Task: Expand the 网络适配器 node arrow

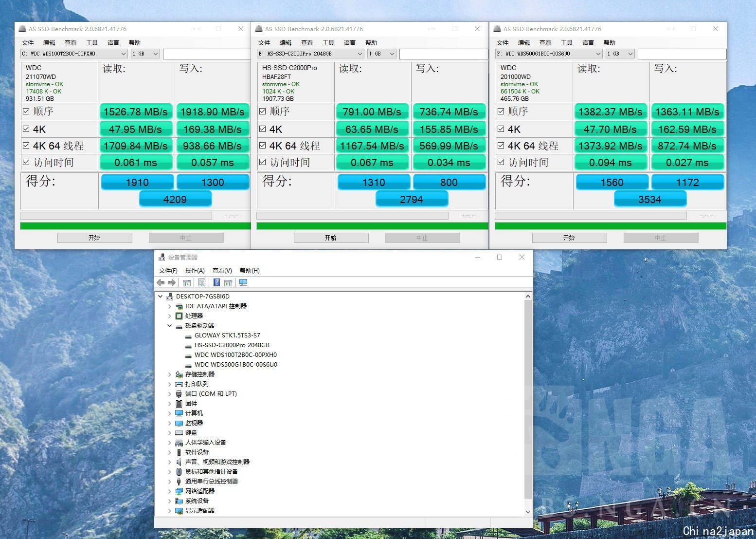Action: tap(170, 491)
